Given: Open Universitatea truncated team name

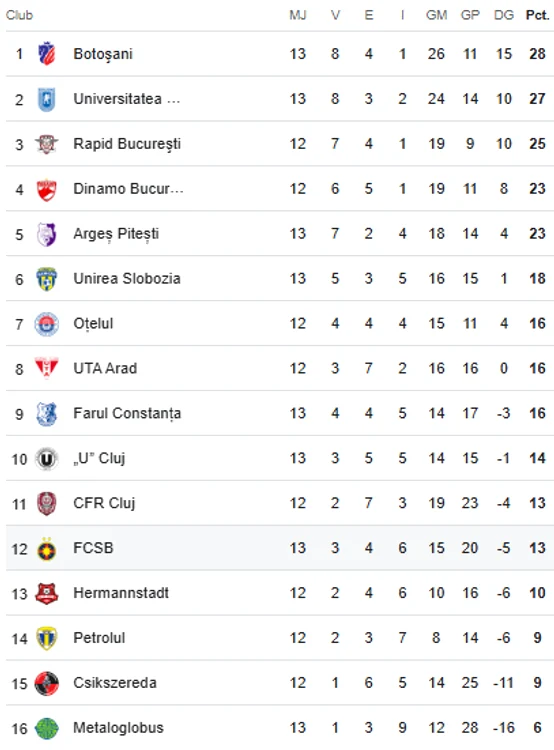Looking at the screenshot, I should click(x=126, y=99).
